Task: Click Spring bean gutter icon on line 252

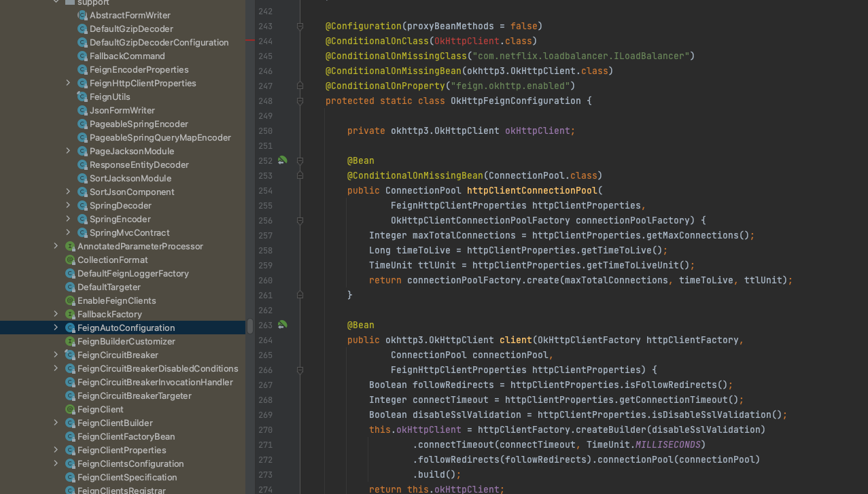Action: coord(282,160)
